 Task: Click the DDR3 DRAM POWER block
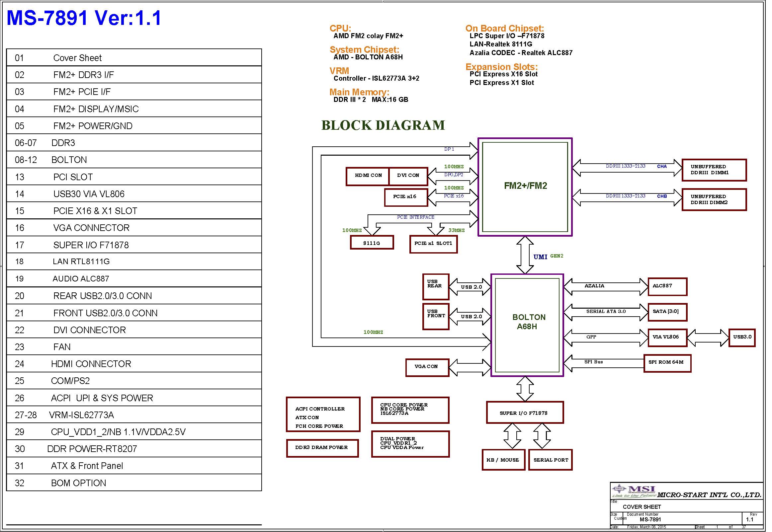[322, 448]
